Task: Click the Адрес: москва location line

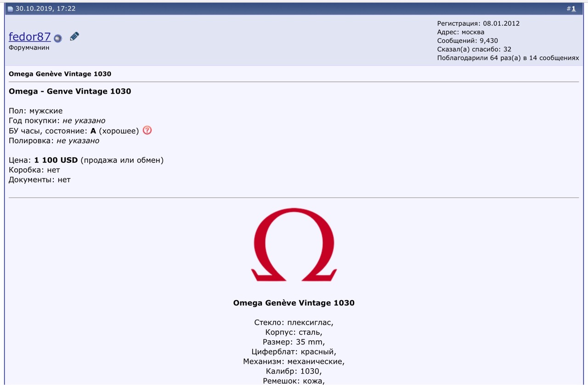Action: click(x=460, y=32)
